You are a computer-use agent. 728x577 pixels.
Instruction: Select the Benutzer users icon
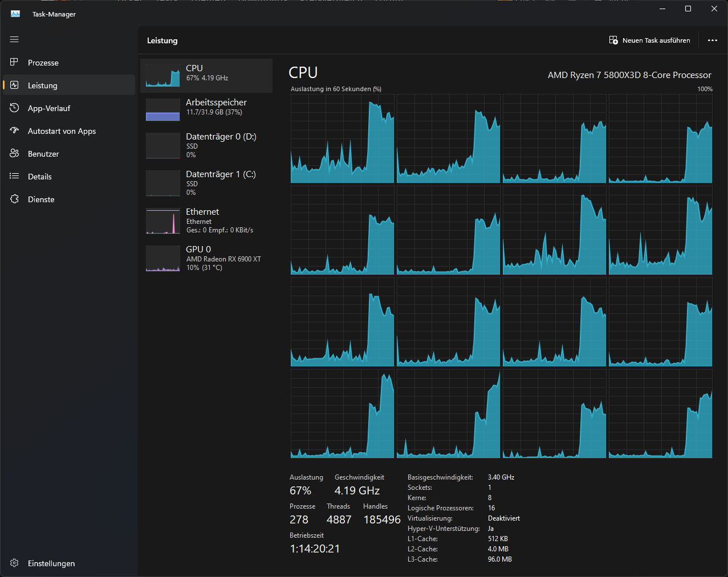tap(14, 154)
